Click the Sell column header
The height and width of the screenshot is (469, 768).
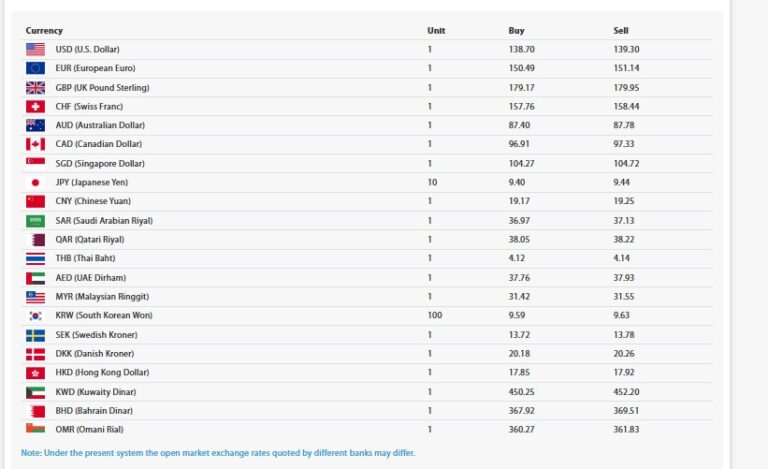click(621, 30)
